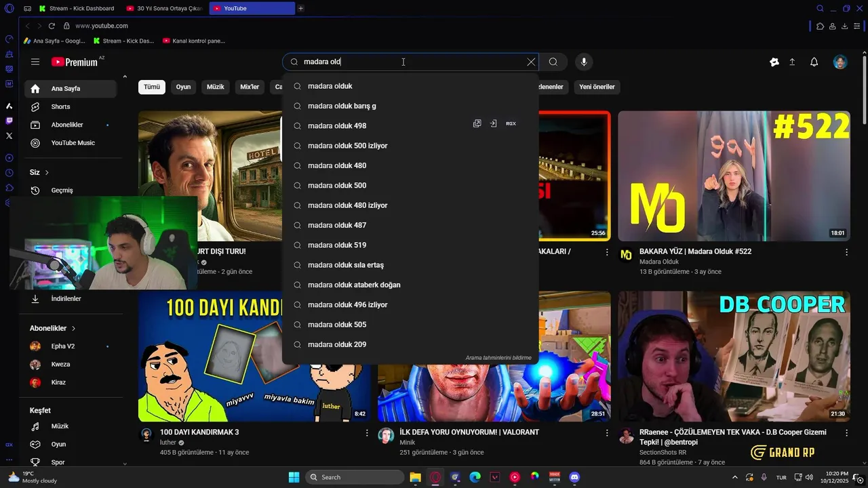Pick suggestion 'madara olduk 209'
This screenshot has height=488, width=868.
point(410,344)
